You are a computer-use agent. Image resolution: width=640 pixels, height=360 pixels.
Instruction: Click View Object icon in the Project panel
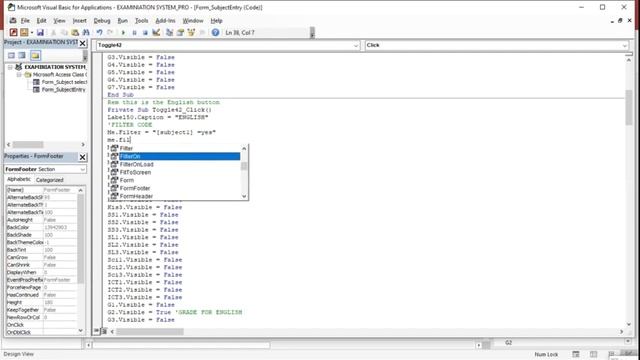click(x=22, y=55)
